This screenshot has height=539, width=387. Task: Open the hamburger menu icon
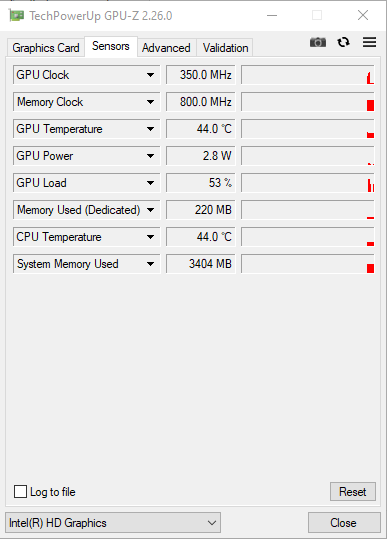click(x=369, y=42)
